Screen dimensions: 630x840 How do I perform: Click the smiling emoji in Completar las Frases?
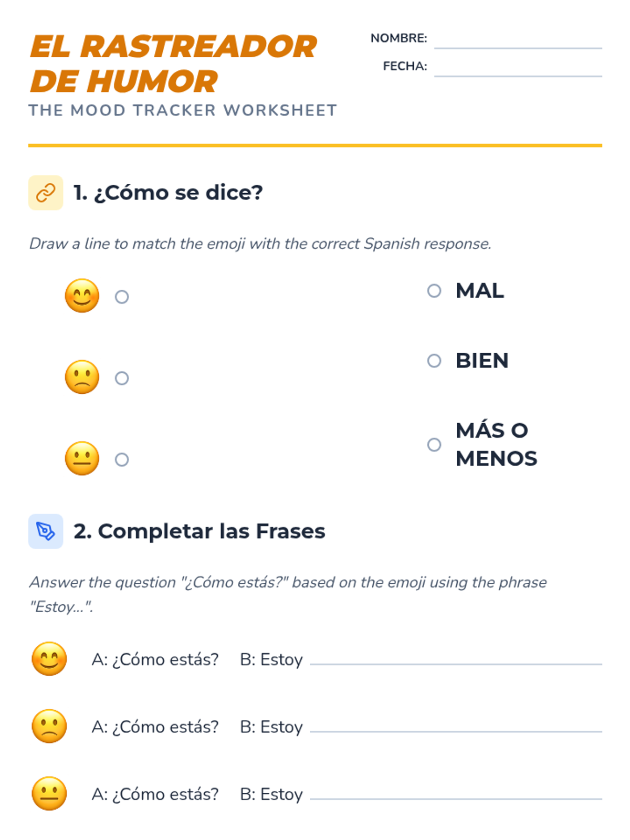(49, 658)
